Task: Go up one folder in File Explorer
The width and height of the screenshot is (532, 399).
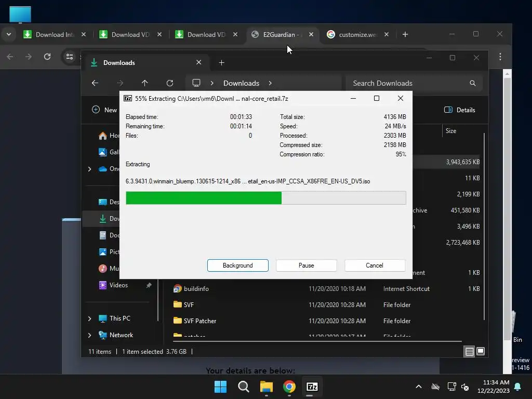Action: pos(144,83)
